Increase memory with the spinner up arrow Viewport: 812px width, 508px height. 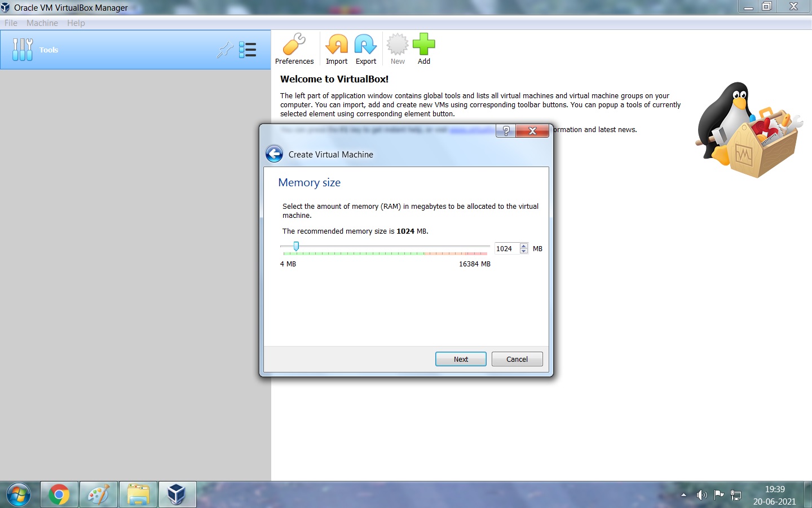[524, 246]
